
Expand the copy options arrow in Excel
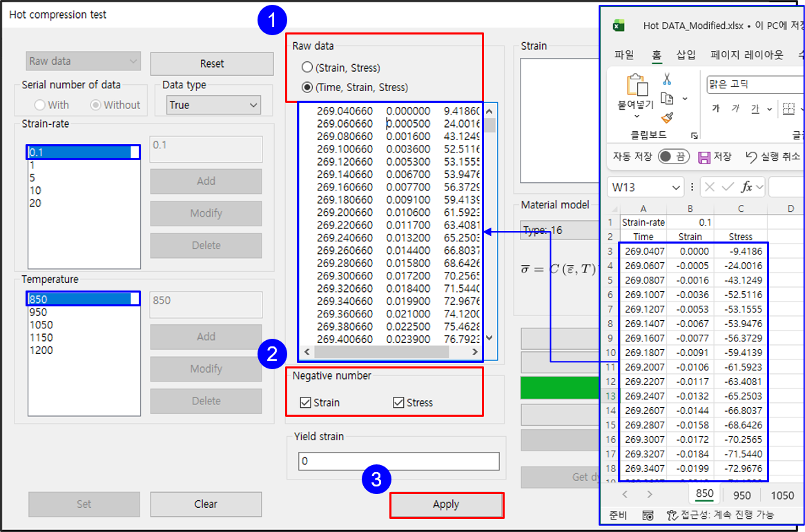pyautogui.click(x=685, y=99)
